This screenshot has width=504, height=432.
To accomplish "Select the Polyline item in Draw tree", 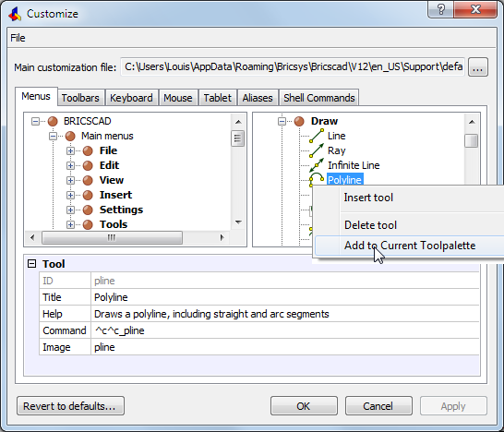I will pos(344,180).
